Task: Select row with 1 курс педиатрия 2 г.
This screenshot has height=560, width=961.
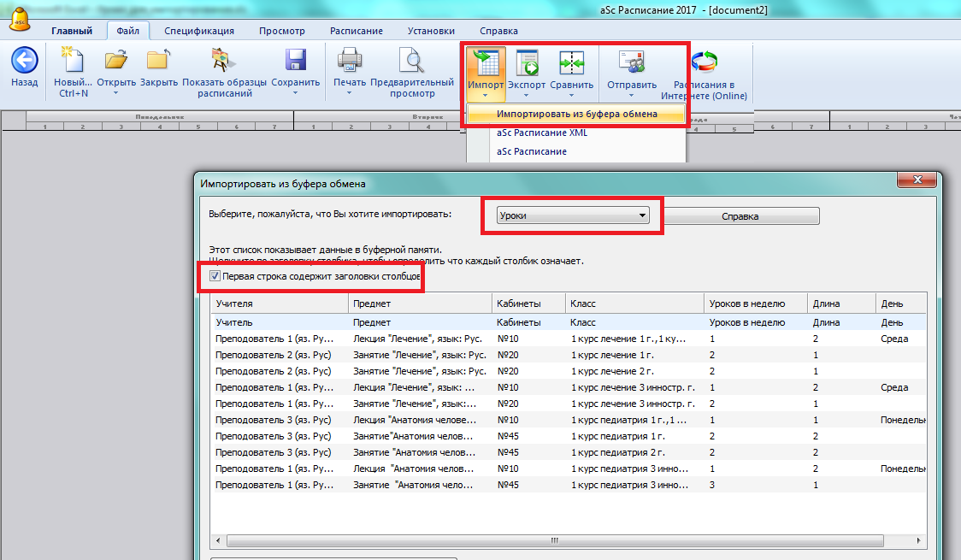Action: (x=569, y=452)
